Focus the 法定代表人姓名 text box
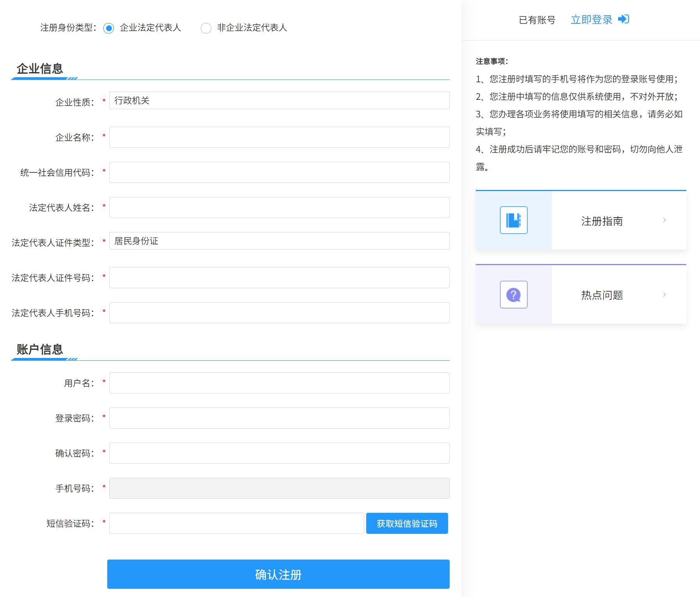This screenshot has height=597, width=700. [x=279, y=207]
